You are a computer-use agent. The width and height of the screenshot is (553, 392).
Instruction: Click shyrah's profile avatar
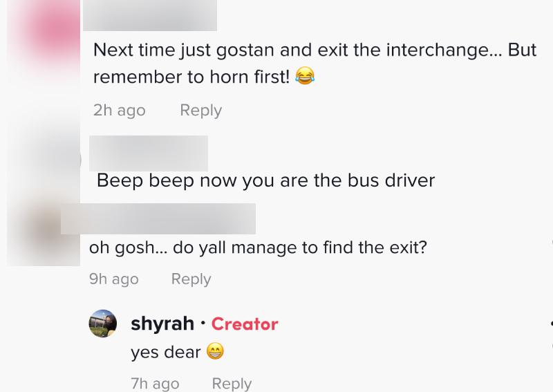[x=102, y=324]
